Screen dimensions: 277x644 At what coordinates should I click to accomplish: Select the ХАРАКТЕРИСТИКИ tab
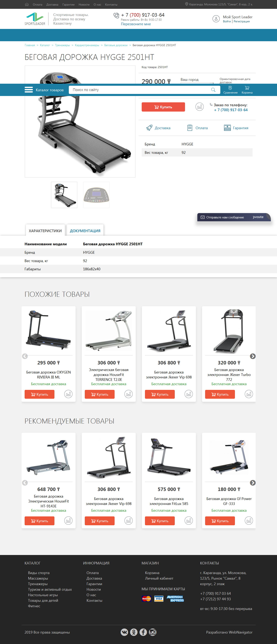[45, 231]
